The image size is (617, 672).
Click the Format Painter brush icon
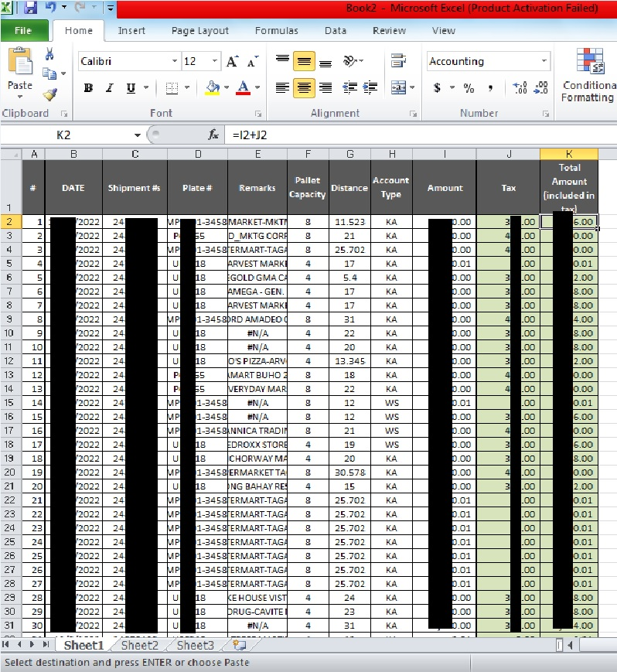49,94
